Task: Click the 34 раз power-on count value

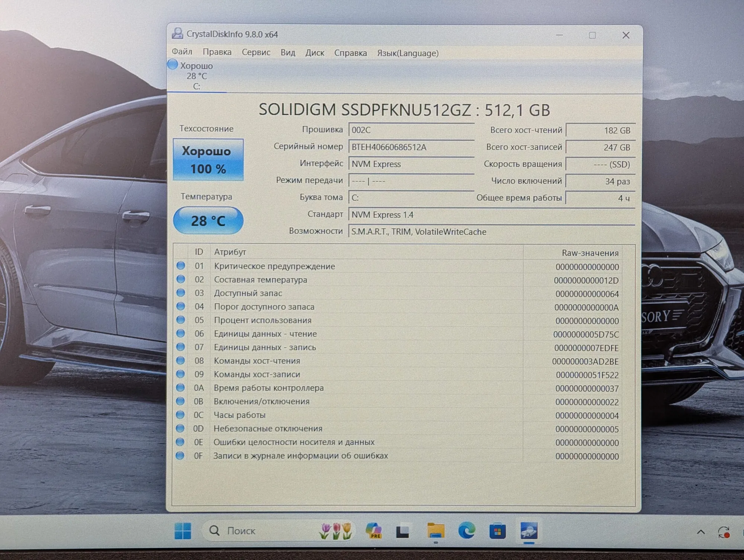Action: (600, 181)
